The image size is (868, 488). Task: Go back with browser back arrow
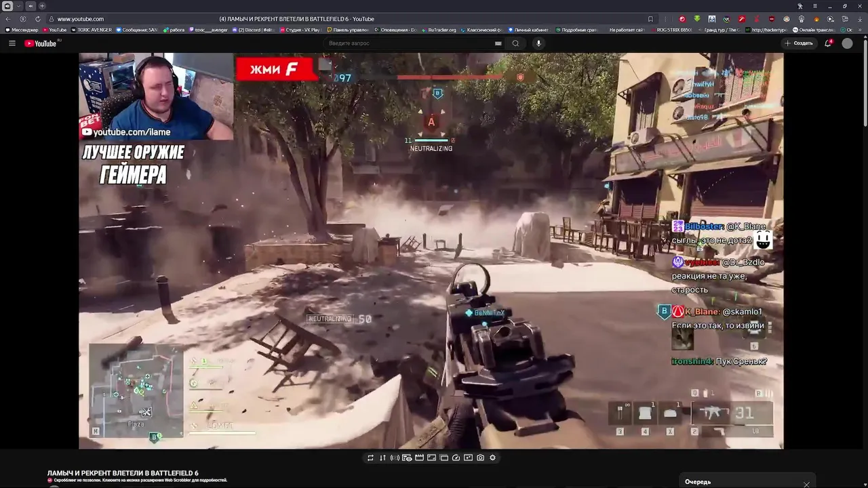8,19
